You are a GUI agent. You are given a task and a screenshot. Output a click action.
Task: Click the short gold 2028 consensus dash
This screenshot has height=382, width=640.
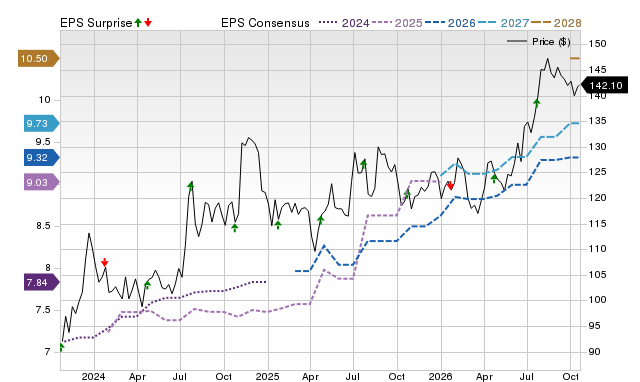[x=575, y=58]
